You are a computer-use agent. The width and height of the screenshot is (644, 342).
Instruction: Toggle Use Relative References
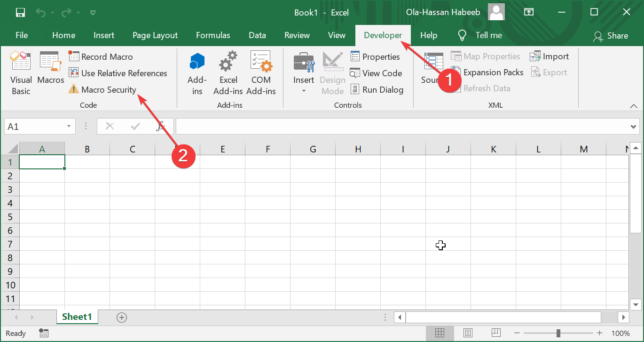118,73
